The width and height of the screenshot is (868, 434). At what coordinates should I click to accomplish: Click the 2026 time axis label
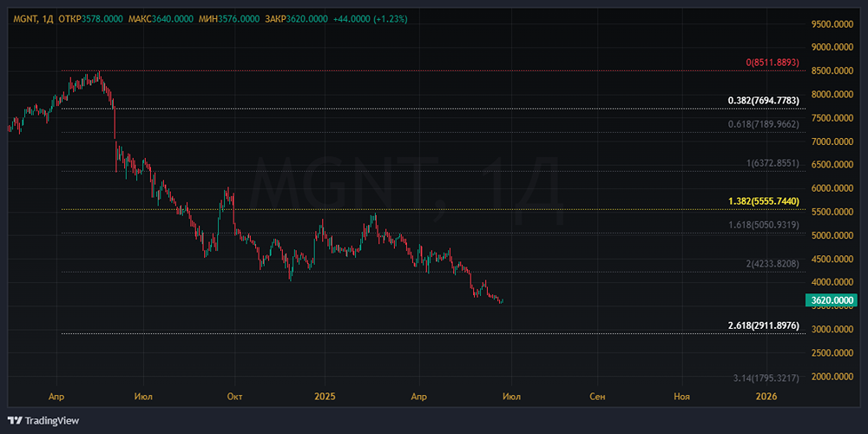[766, 397]
